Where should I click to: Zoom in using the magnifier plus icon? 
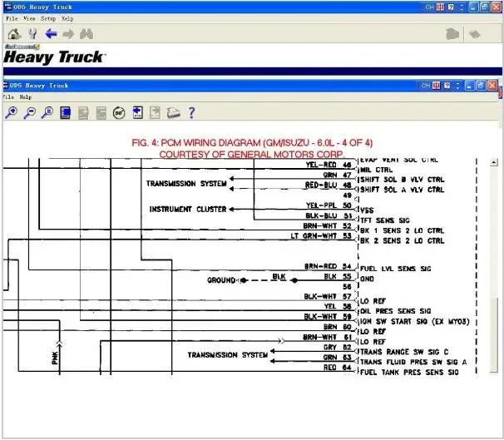pyautogui.click(x=12, y=112)
